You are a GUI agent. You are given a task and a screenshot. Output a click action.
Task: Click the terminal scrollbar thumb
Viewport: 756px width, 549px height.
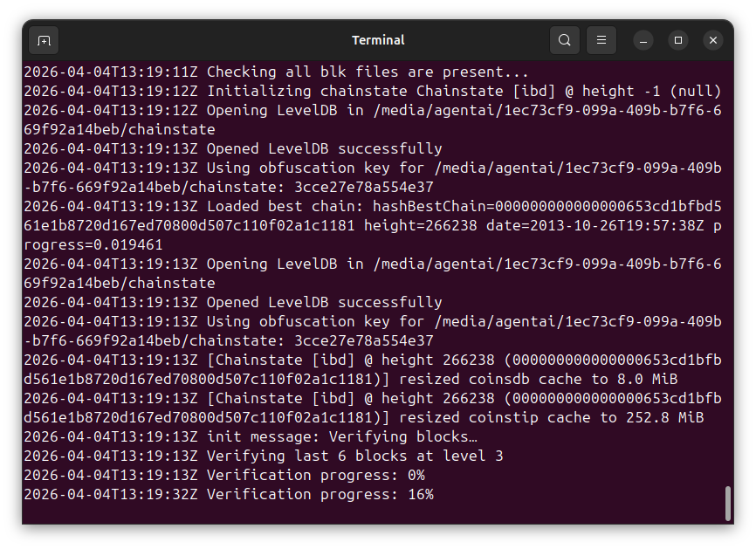728,503
